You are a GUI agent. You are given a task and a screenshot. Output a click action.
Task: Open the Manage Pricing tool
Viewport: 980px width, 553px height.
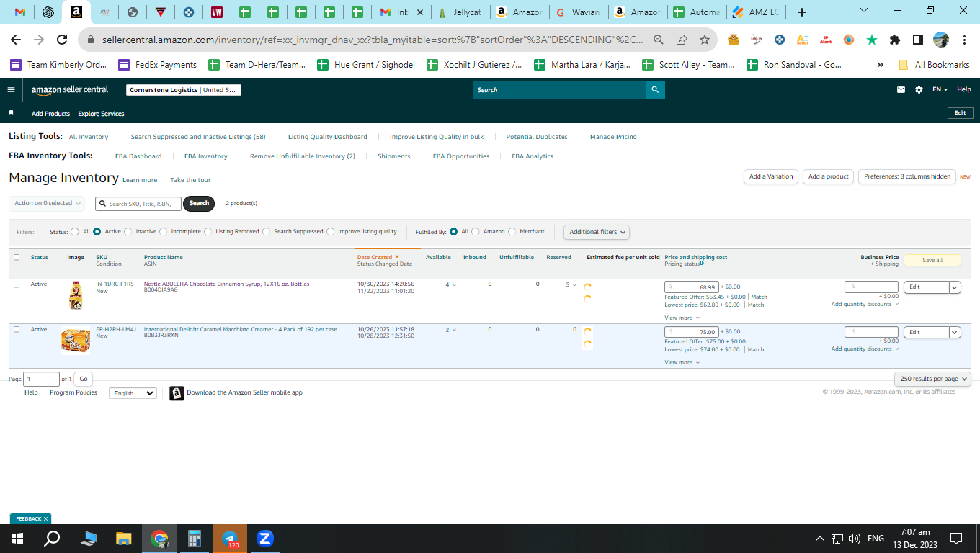coord(613,137)
